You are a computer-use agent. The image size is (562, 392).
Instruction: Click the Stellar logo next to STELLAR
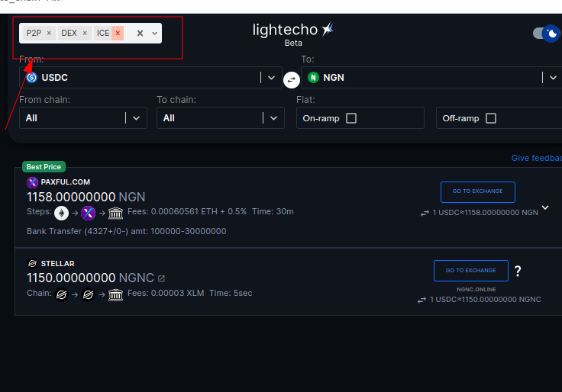pyautogui.click(x=32, y=263)
